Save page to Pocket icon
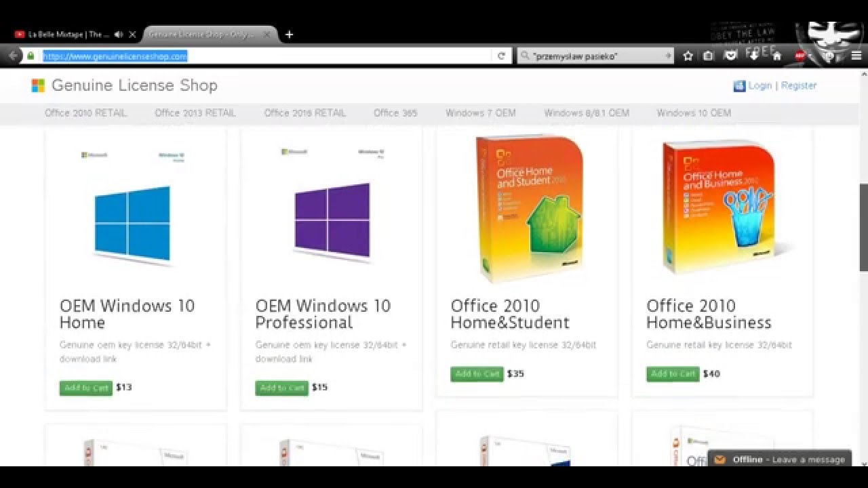The width and height of the screenshot is (868, 488). point(730,56)
